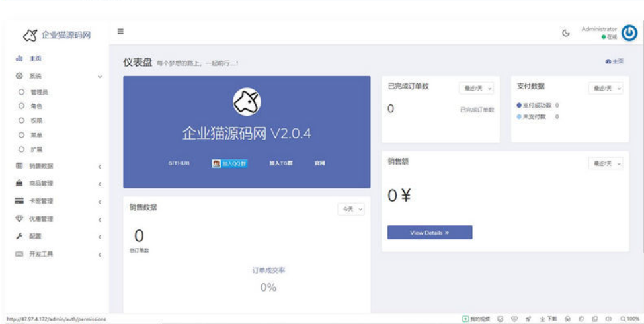Click the 卡密管理 card icon
This screenshot has height=324, width=644.
[19, 201]
